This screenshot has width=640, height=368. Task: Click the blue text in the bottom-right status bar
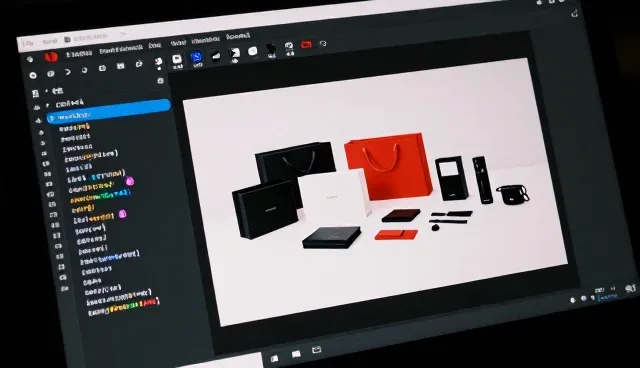608,298
